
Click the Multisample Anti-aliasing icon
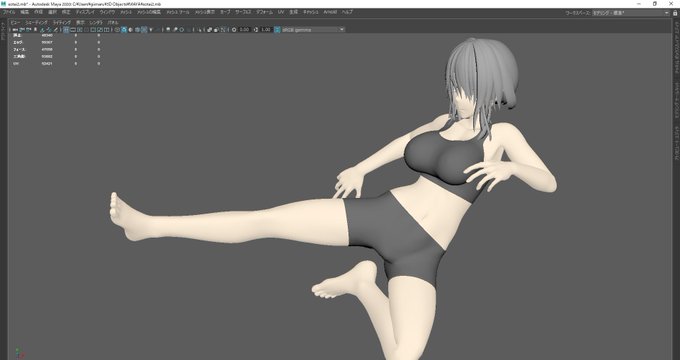point(182,29)
